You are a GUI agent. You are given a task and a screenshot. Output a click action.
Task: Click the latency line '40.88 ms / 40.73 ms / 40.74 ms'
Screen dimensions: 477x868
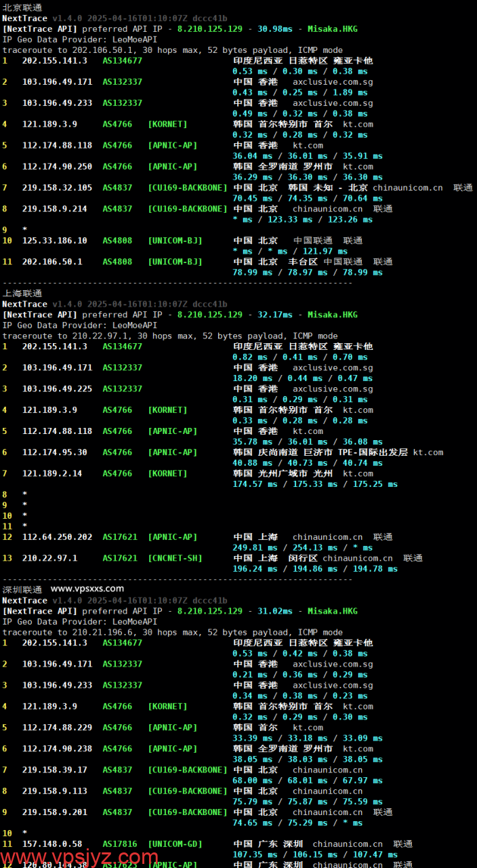point(308,463)
